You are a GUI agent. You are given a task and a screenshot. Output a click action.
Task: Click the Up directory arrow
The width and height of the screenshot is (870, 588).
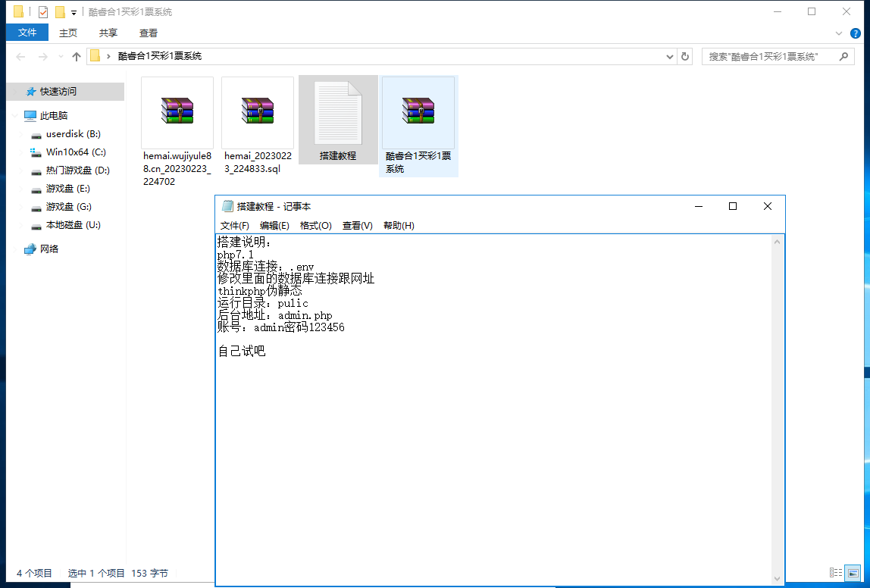click(76, 57)
